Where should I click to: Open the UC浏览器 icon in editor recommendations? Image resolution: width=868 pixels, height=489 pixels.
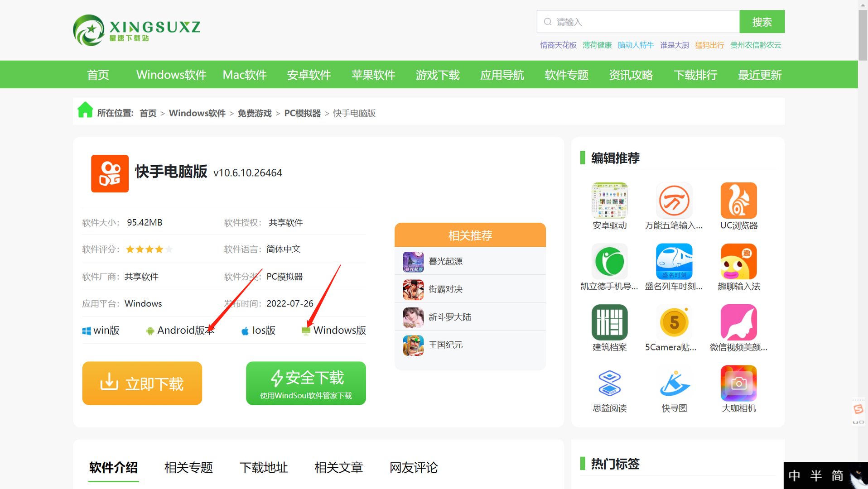[x=738, y=200]
